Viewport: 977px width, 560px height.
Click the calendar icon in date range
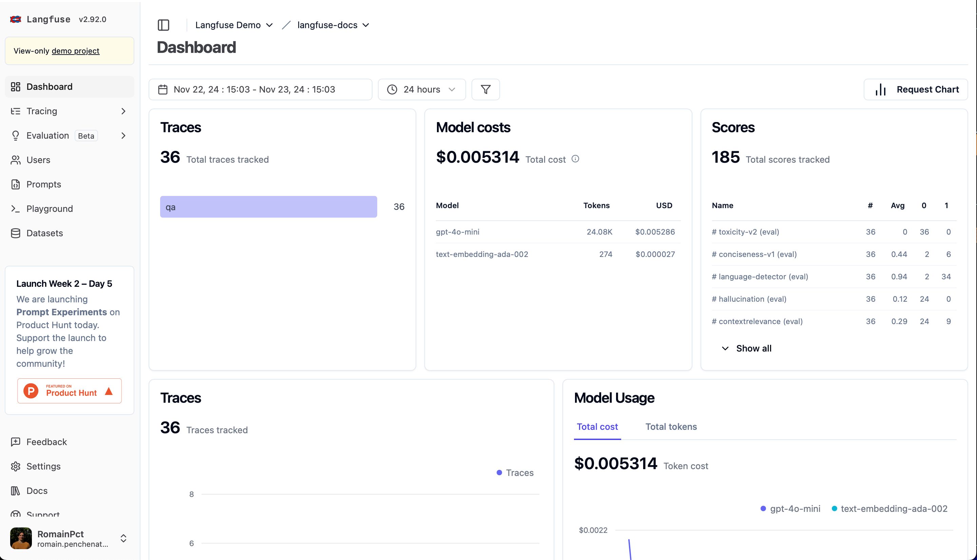pos(163,89)
